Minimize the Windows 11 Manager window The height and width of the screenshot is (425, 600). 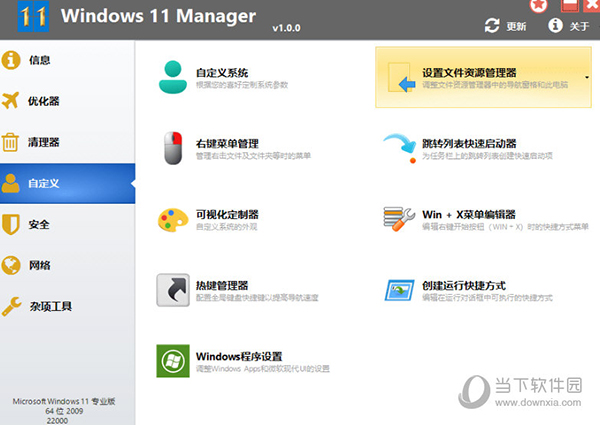[x=569, y=5]
